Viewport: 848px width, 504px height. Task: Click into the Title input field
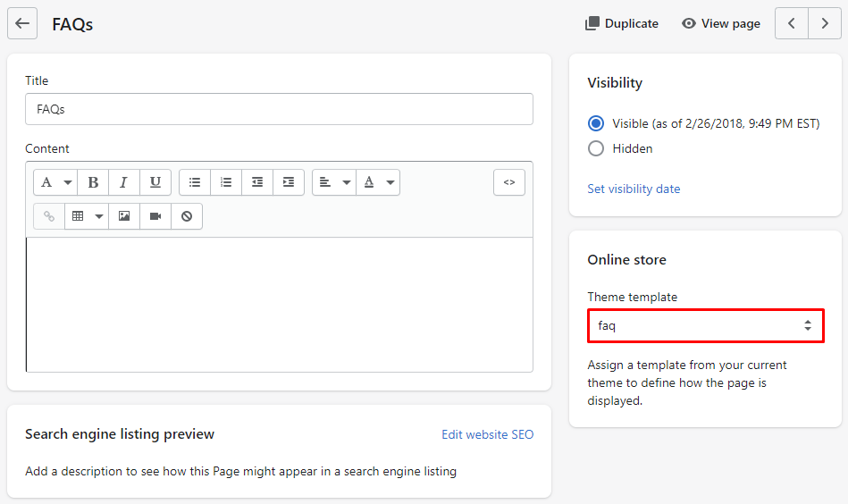[279, 109]
